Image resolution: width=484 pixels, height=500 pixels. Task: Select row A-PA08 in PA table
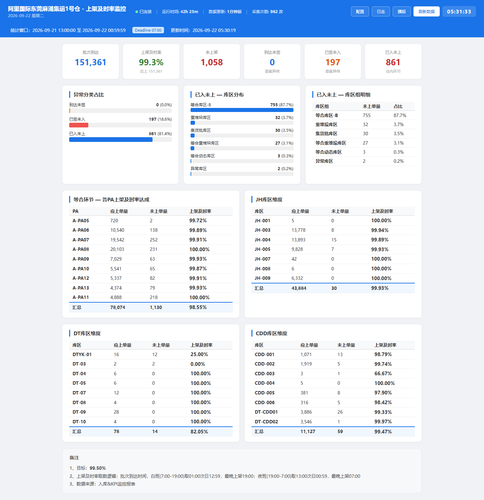pos(151,249)
